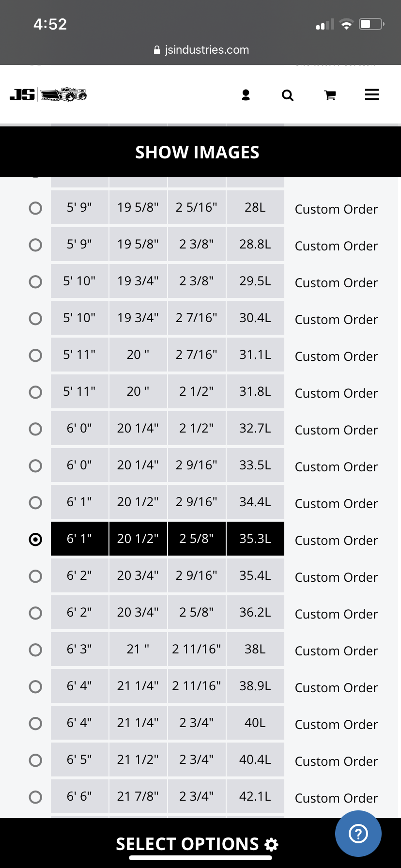Tap the padlock icon in address bar
Image resolution: width=401 pixels, height=868 pixels.
[156, 50]
